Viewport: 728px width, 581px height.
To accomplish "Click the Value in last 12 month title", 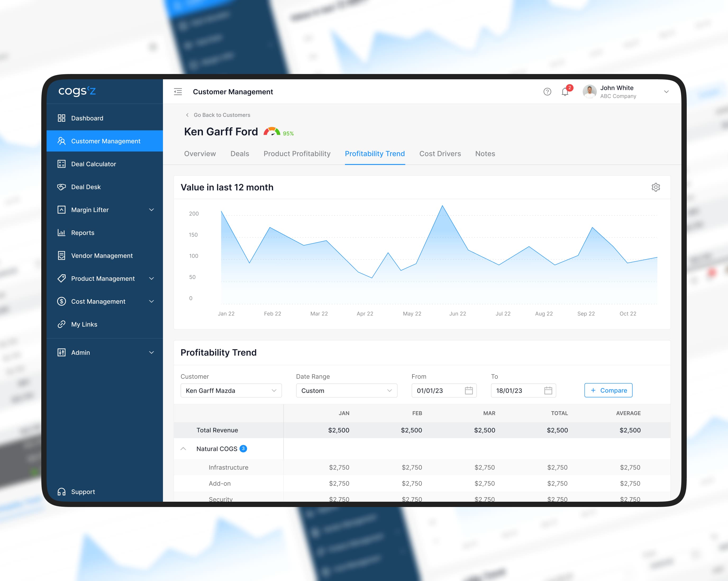I will (227, 187).
